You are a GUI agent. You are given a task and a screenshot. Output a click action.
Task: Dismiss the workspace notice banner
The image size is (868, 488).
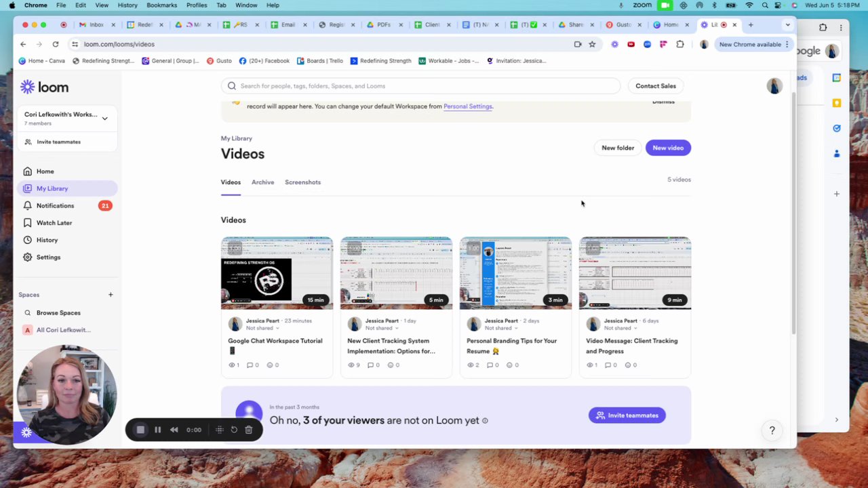click(663, 102)
